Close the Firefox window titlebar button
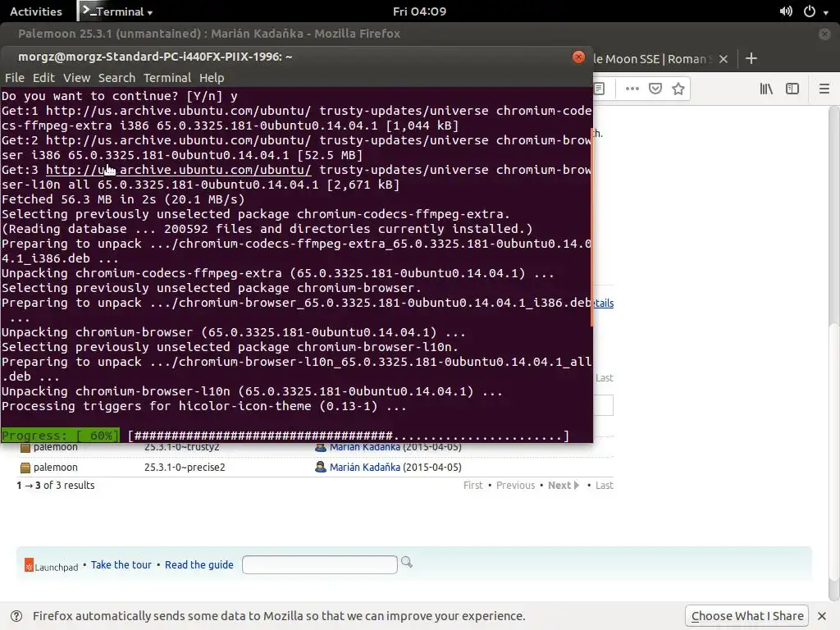The image size is (840, 630). point(825,34)
